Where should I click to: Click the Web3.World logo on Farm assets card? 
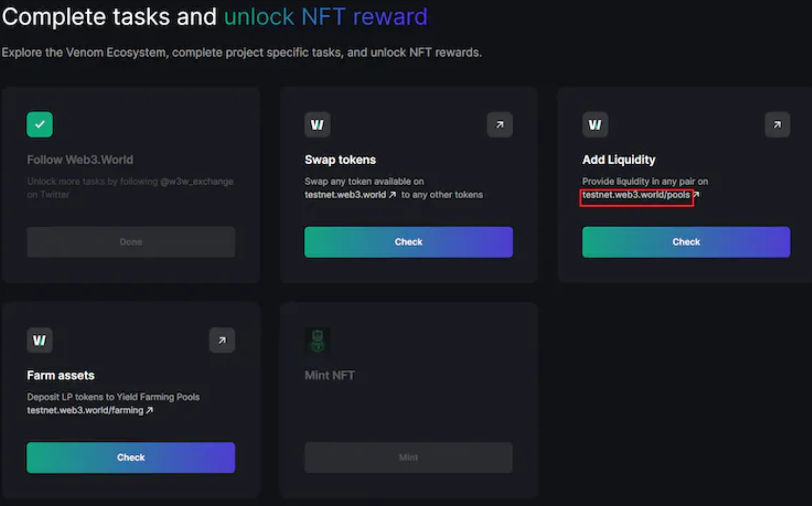point(40,340)
